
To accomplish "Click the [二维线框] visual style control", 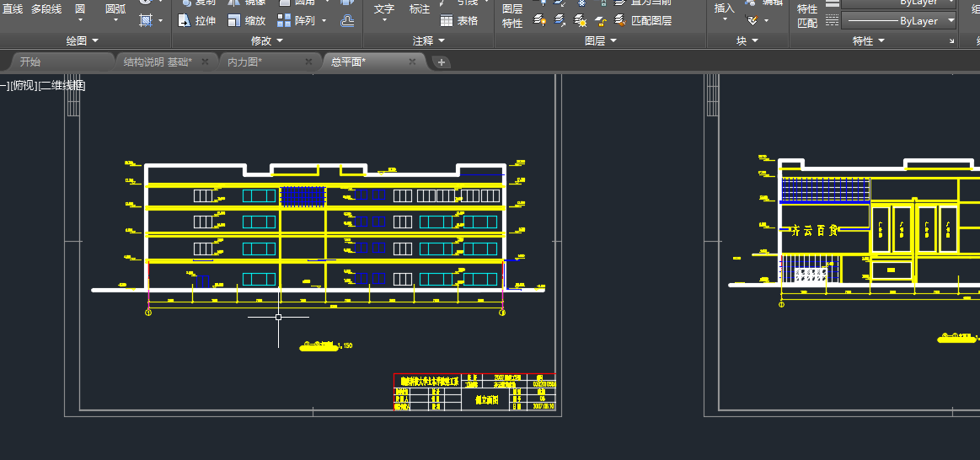I will coord(61,86).
